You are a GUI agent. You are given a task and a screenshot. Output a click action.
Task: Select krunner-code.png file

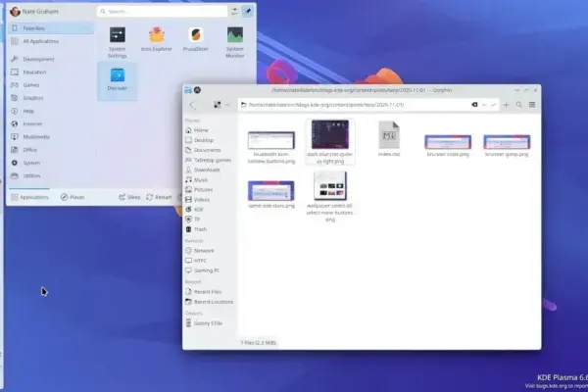448,146
